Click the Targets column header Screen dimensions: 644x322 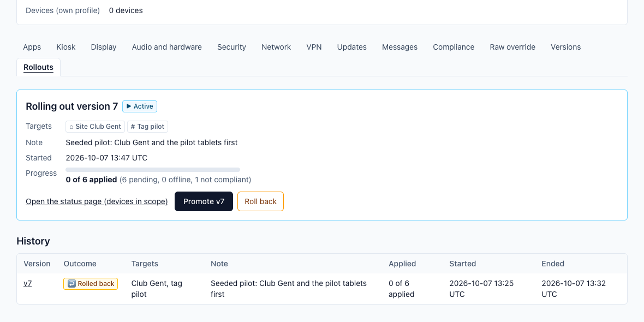145,264
